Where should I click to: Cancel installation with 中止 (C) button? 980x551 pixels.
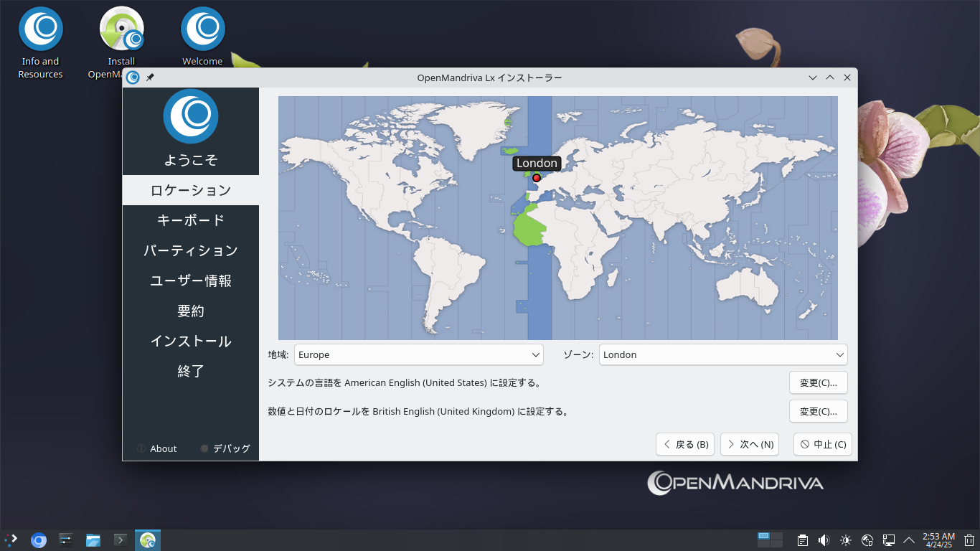pyautogui.click(x=823, y=444)
